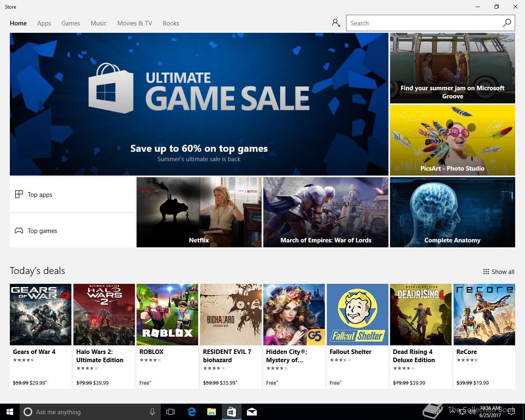Open the Microsoft Groove summer jam tile
The image size is (525, 420).
pos(452,68)
